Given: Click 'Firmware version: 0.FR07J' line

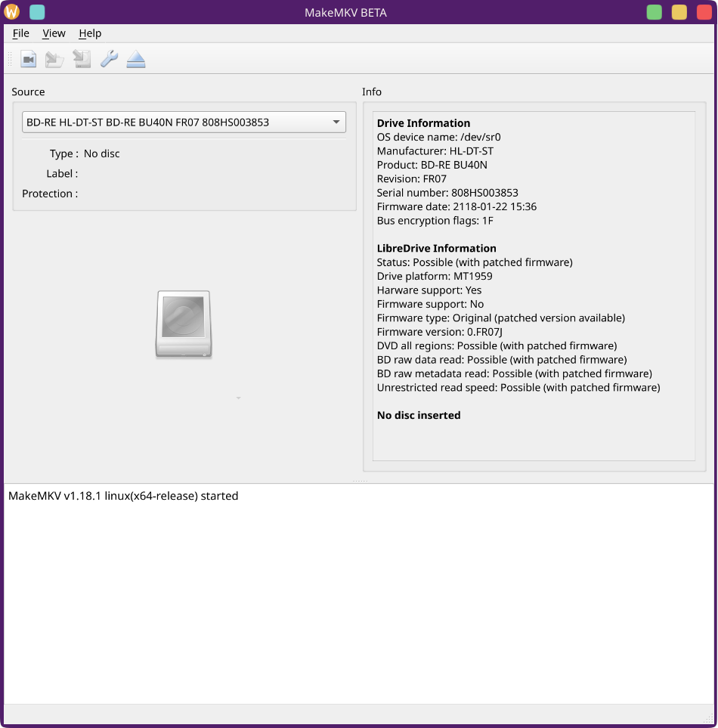Looking at the screenshot, I should click(440, 332).
